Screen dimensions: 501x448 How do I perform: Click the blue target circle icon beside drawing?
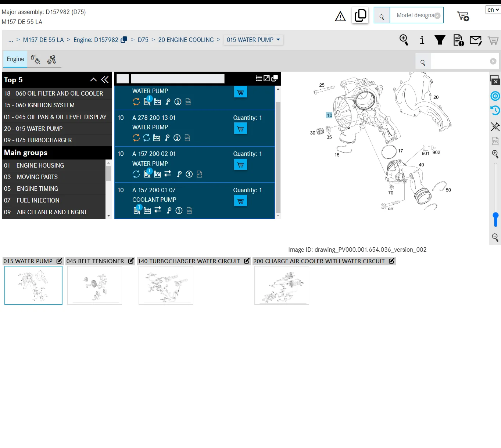click(495, 96)
